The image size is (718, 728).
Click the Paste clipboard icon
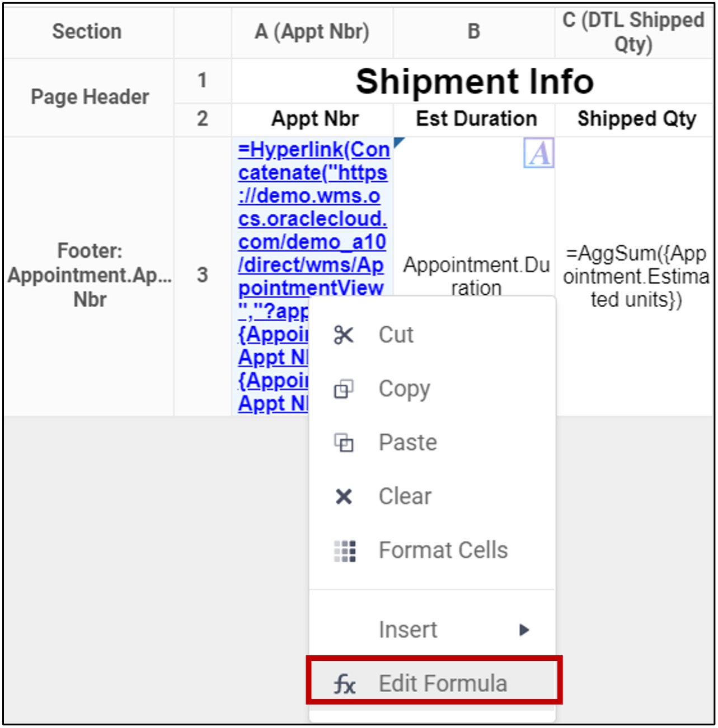click(343, 442)
